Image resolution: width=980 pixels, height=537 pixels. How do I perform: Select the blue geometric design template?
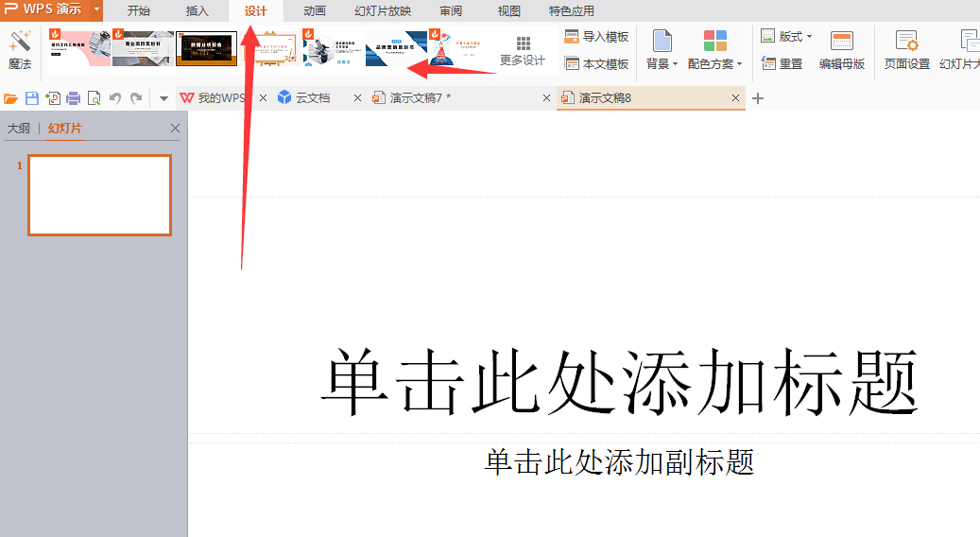click(x=396, y=48)
